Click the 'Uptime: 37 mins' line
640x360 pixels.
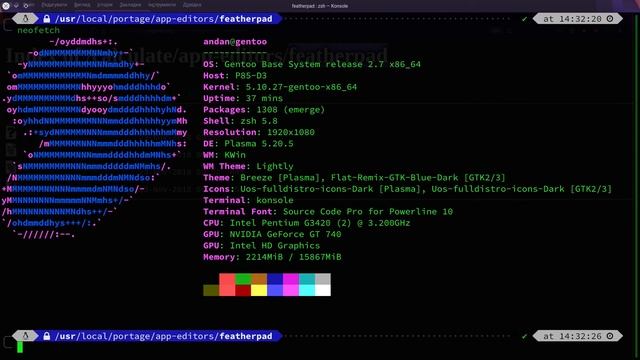243,98
